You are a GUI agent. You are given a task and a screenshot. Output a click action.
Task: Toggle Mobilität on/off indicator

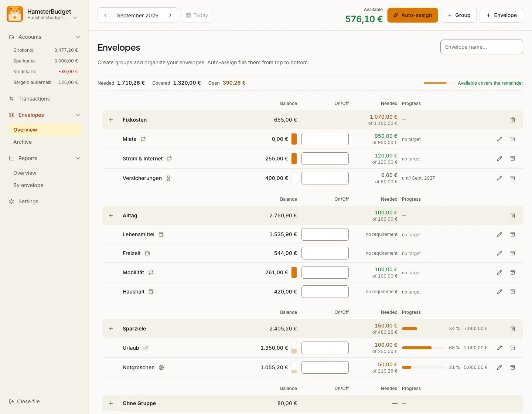tap(294, 272)
